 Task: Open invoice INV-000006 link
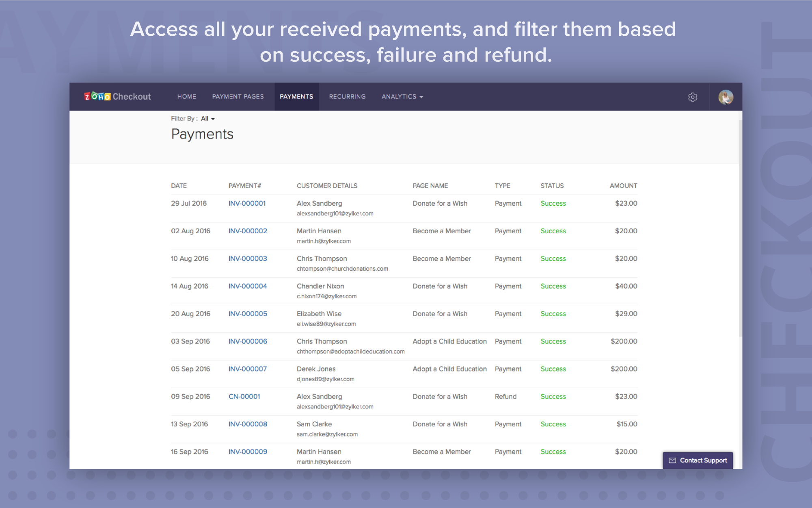pyautogui.click(x=248, y=342)
